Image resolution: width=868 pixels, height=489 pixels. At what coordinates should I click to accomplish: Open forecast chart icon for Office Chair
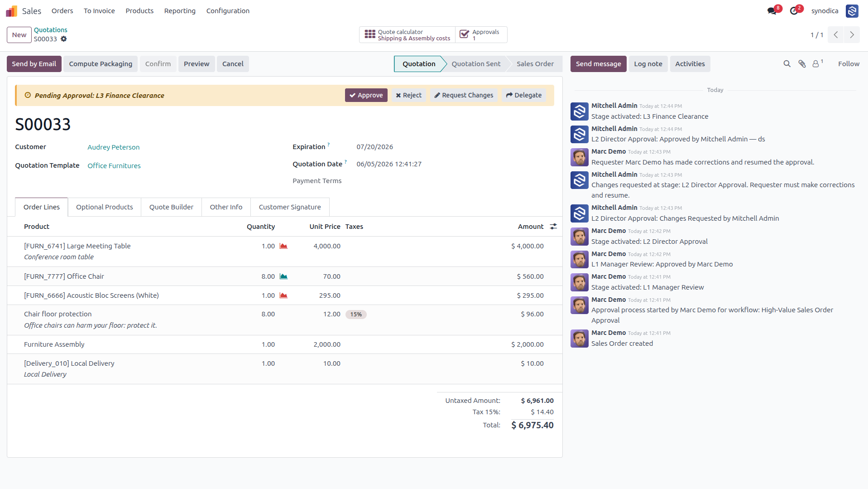(283, 276)
